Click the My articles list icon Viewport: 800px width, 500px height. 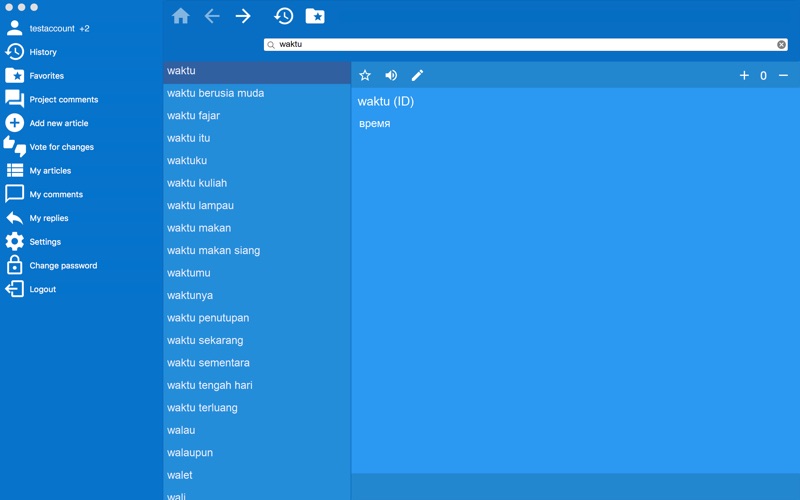[14, 170]
